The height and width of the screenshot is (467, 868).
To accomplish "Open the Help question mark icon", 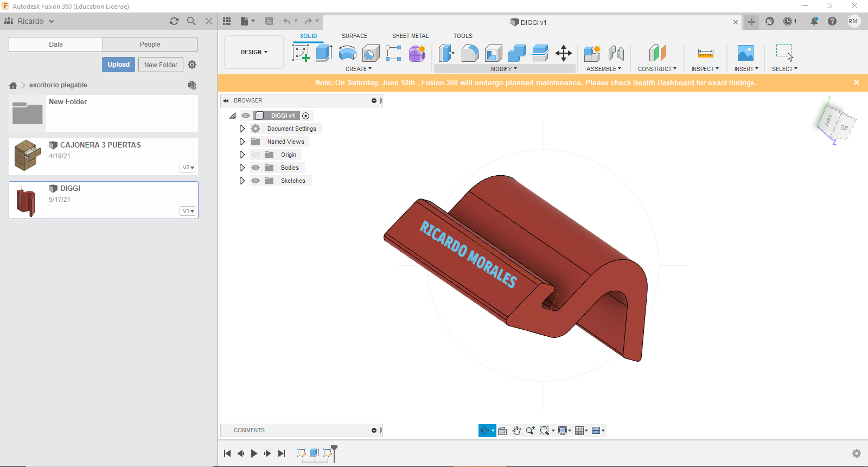I will [832, 21].
